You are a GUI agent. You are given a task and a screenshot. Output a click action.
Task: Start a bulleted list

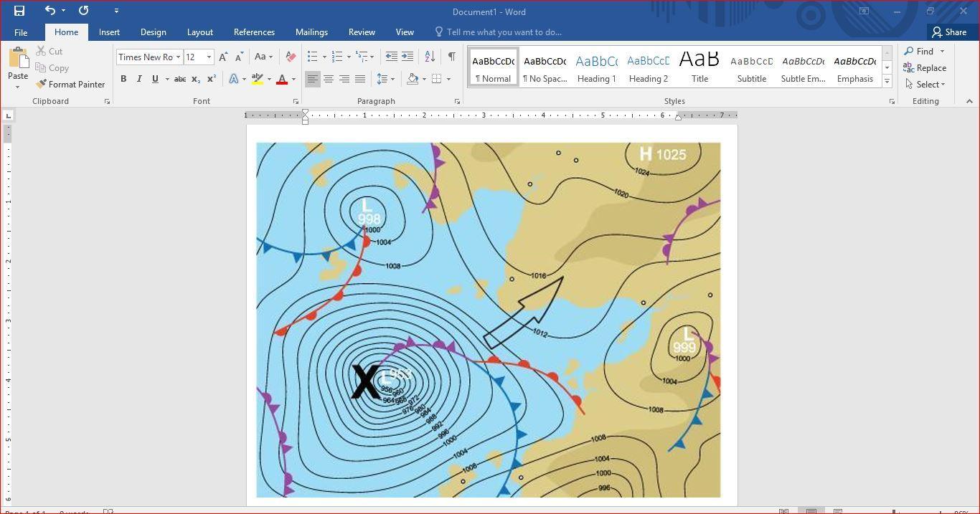click(x=312, y=57)
